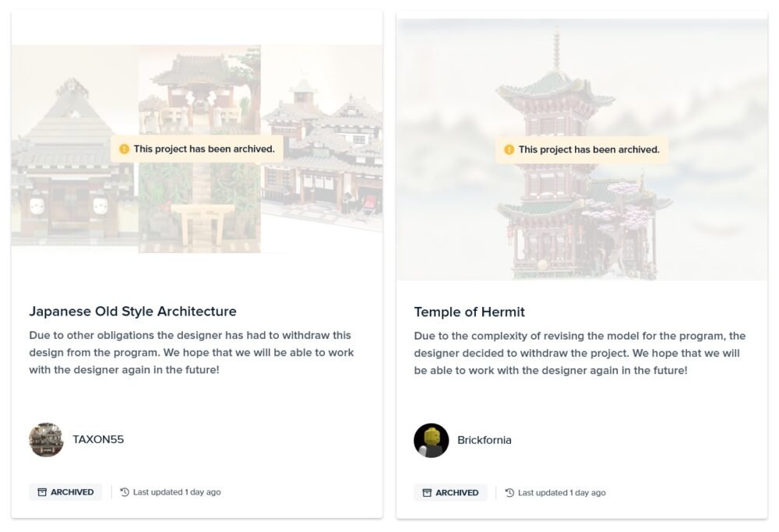Click archive box icon on Japanese Architecture card
Image resolution: width=779 pixels, height=532 pixels.
(42, 491)
